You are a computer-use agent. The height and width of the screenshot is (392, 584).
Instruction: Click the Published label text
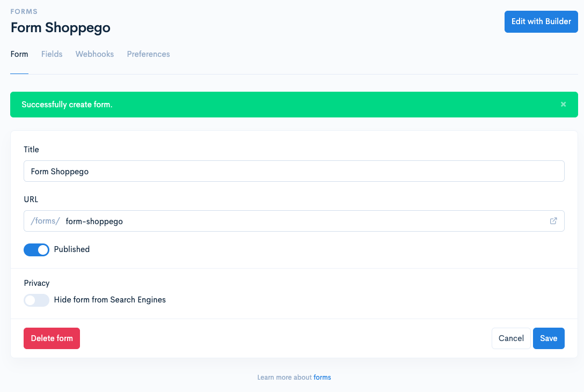coord(72,249)
